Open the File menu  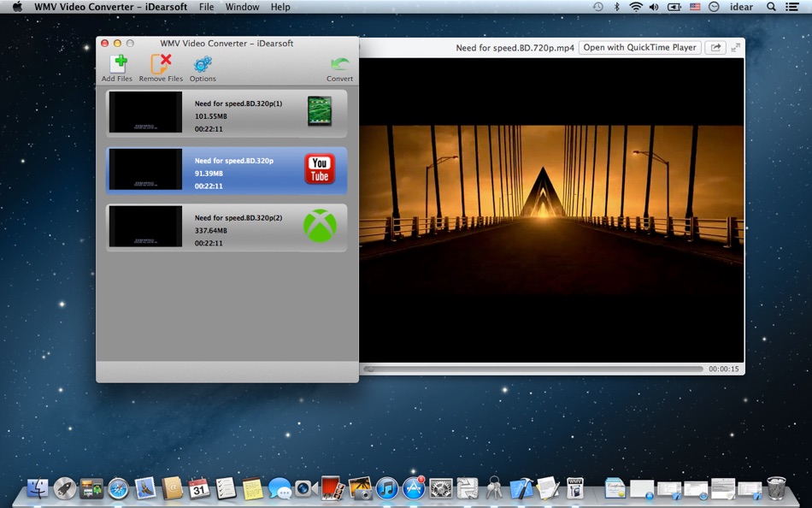click(x=206, y=7)
